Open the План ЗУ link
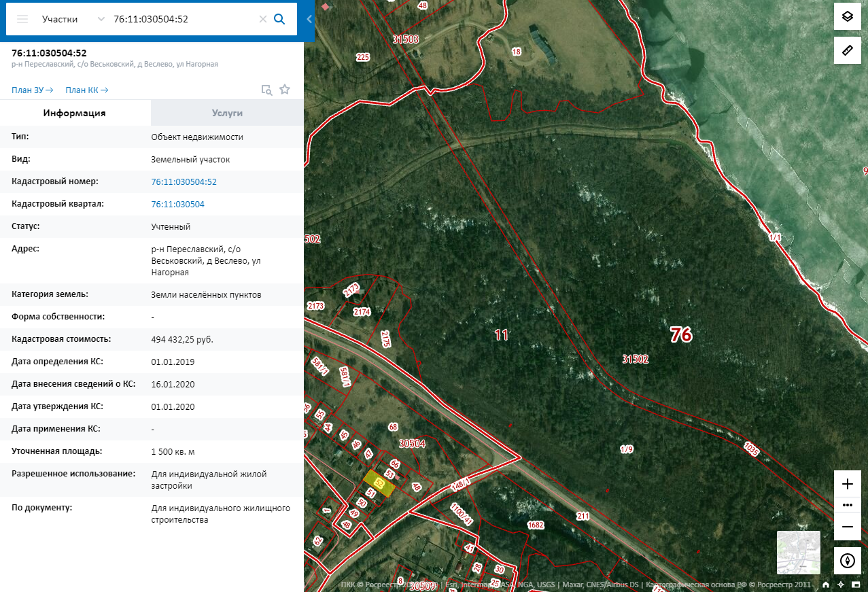The height and width of the screenshot is (592, 868). pos(33,90)
